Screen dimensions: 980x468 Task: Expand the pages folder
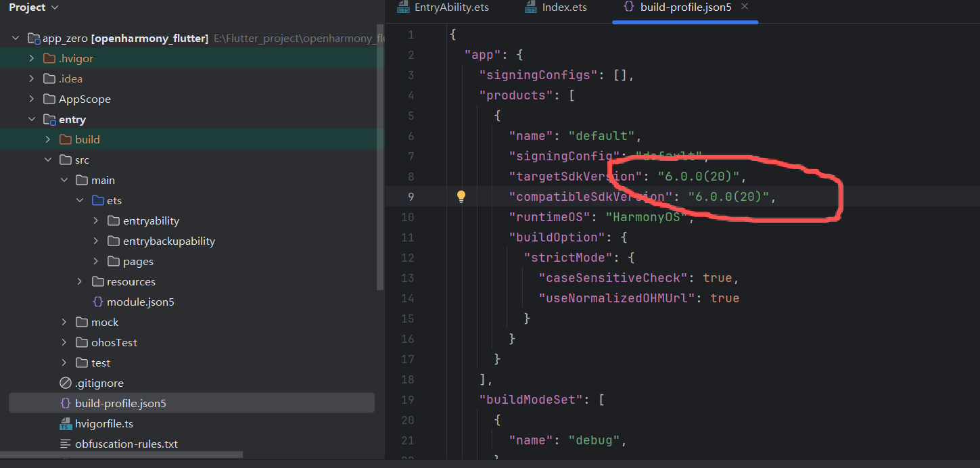(96, 262)
